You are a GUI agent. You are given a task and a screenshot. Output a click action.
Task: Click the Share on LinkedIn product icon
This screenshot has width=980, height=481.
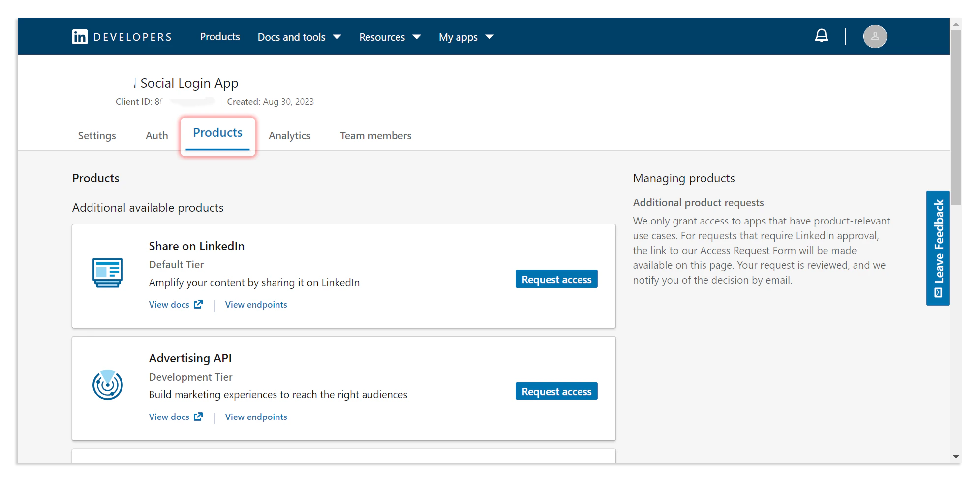click(108, 273)
